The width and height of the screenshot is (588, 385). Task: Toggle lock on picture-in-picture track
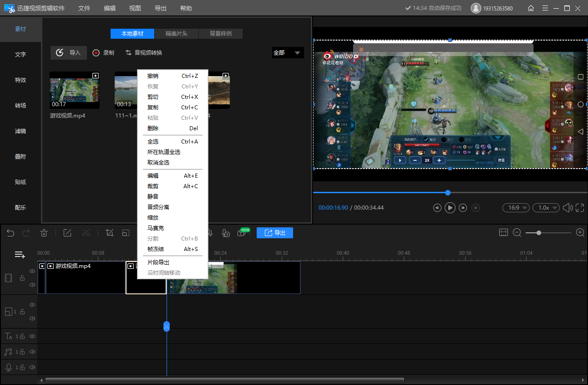[22, 312]
